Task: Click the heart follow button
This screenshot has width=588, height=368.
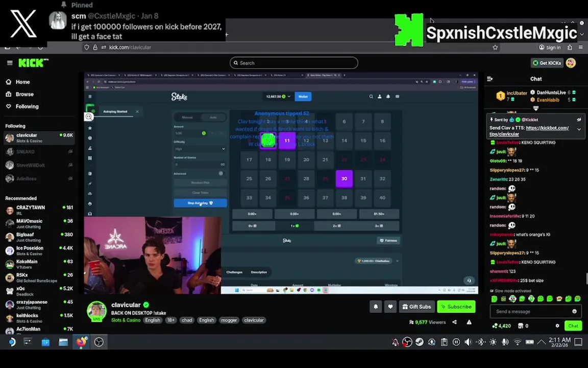Action: pos(390,307)
